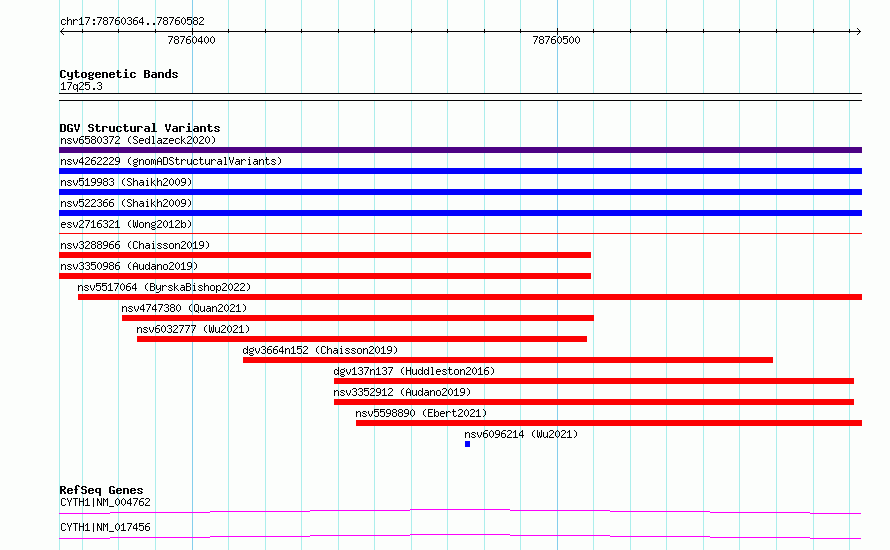Screen dimensions: 890x550
Task: Click the chr17:78760364..78760582 region label
Action: click(x=132, y=21)
